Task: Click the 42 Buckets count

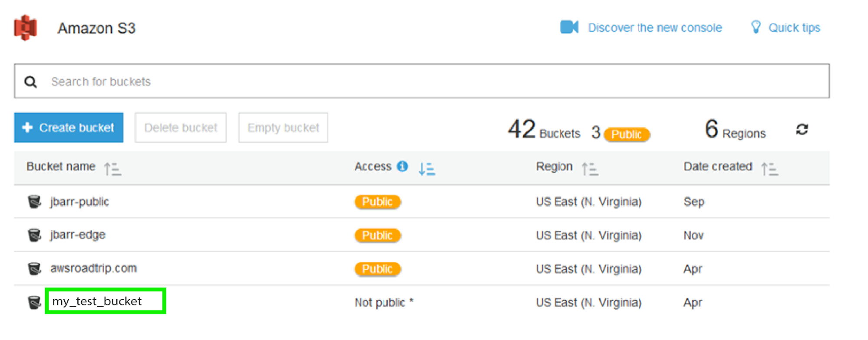Action: (x=544, y=130)
